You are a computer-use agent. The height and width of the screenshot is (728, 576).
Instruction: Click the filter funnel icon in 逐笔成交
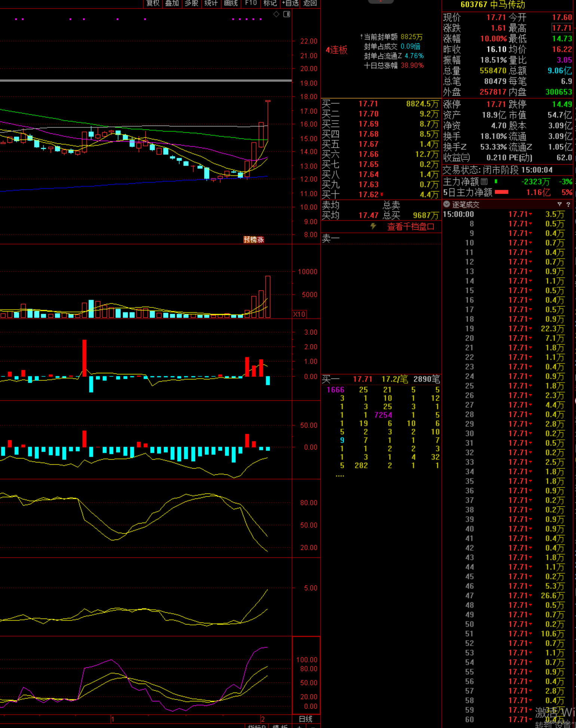pyautogui.click(x=560, y=204)
